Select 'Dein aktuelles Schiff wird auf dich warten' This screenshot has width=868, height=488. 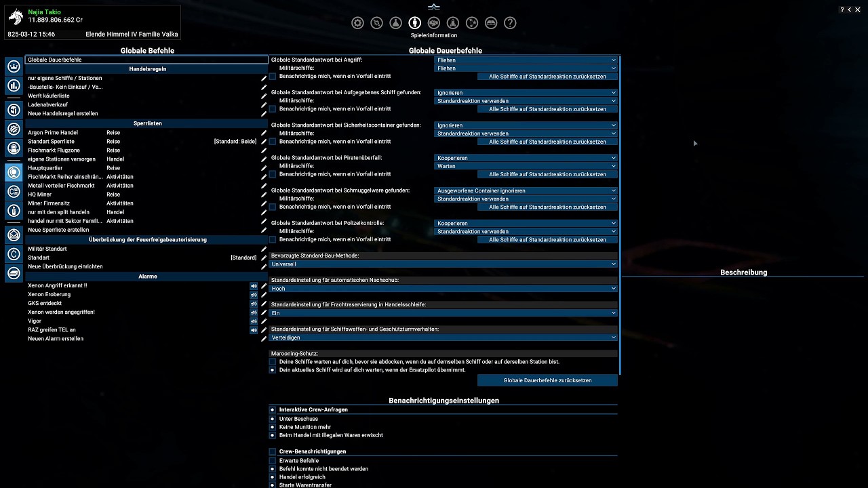[273, 370]
